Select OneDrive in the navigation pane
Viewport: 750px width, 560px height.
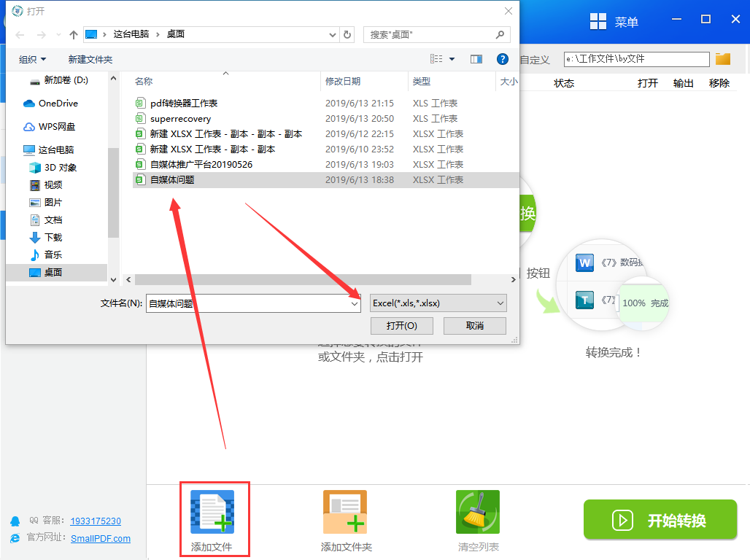(58, 104)
